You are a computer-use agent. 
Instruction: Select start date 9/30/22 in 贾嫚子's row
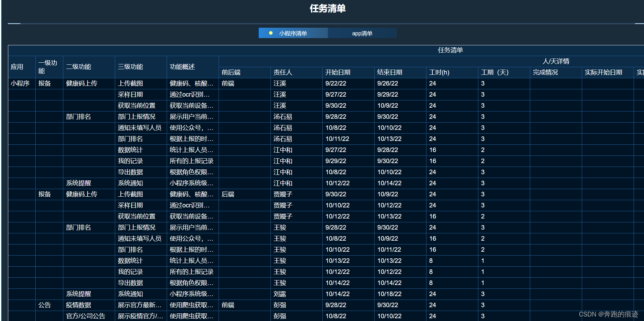pos(348,194)
